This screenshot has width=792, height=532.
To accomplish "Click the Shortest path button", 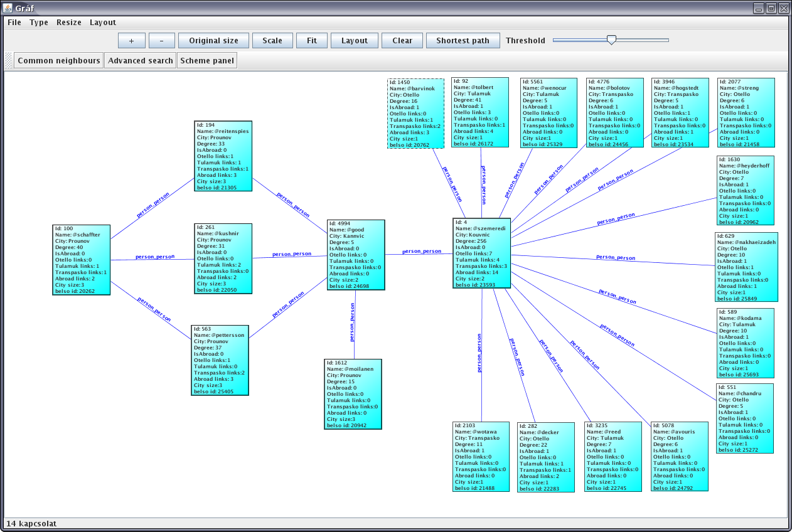I will point(463,41).
